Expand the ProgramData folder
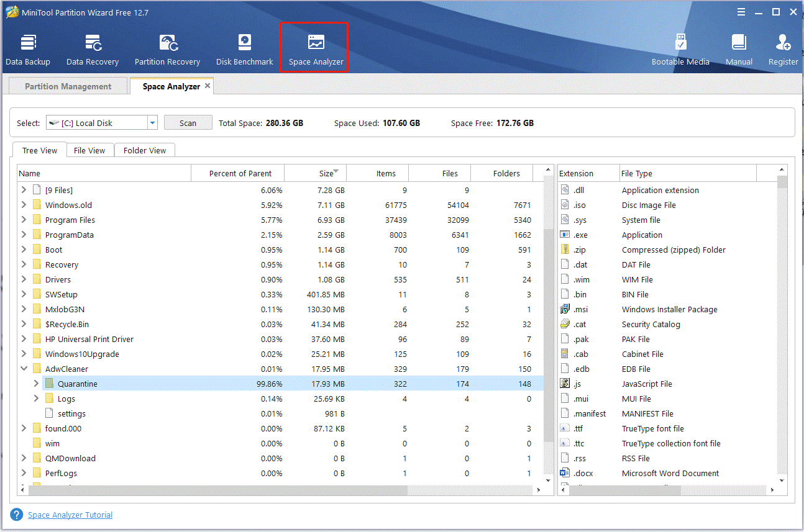Image resolution: width=804 pixels, height=532 pixels. click(24, 235)
